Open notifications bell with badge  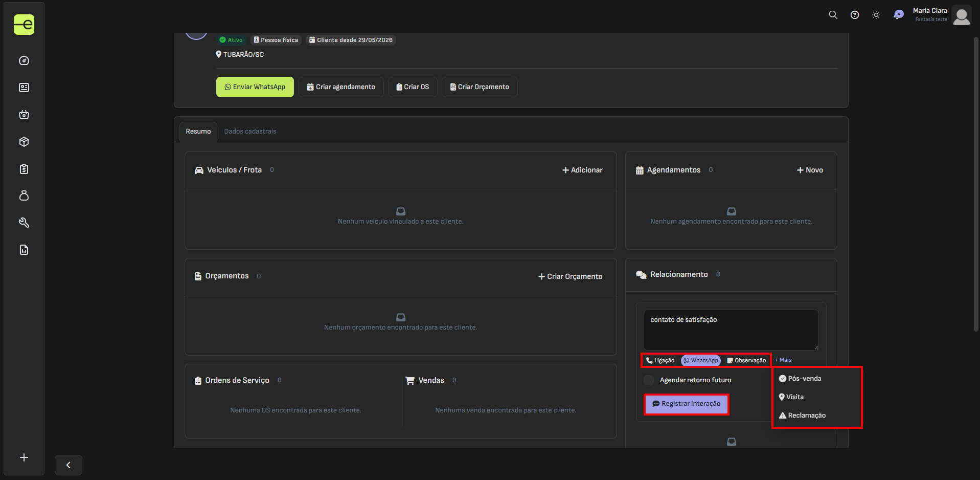click(898, 14)
